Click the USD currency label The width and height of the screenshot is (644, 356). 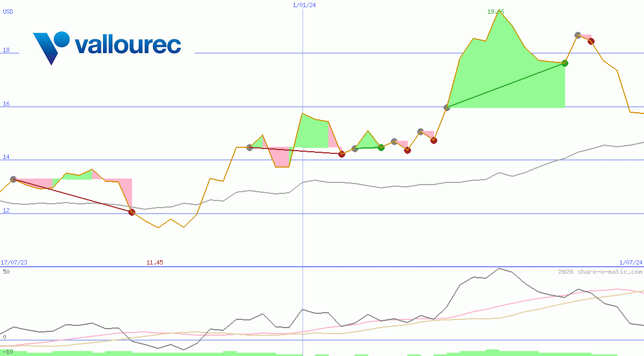point(8,12)
